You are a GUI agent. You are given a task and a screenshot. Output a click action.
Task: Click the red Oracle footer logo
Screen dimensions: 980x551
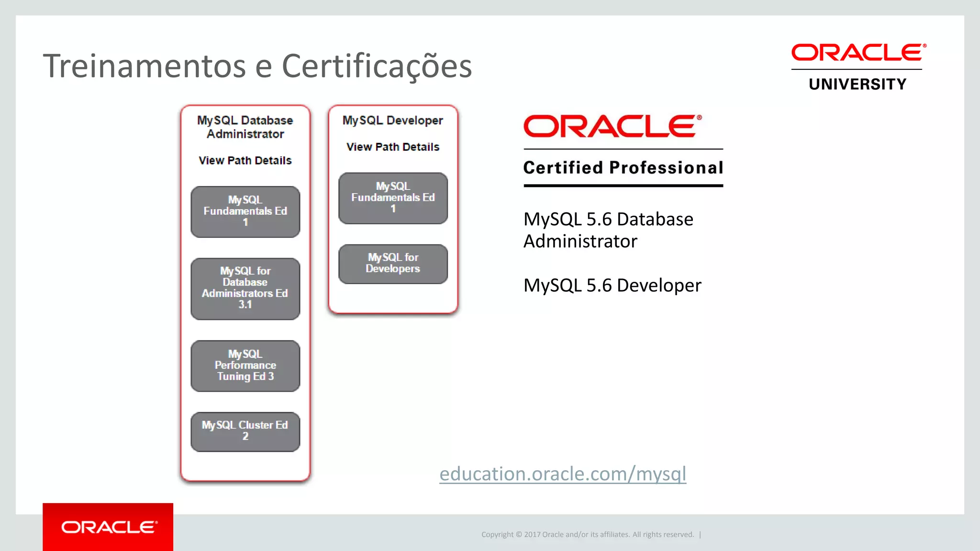[x=108, y=527]
